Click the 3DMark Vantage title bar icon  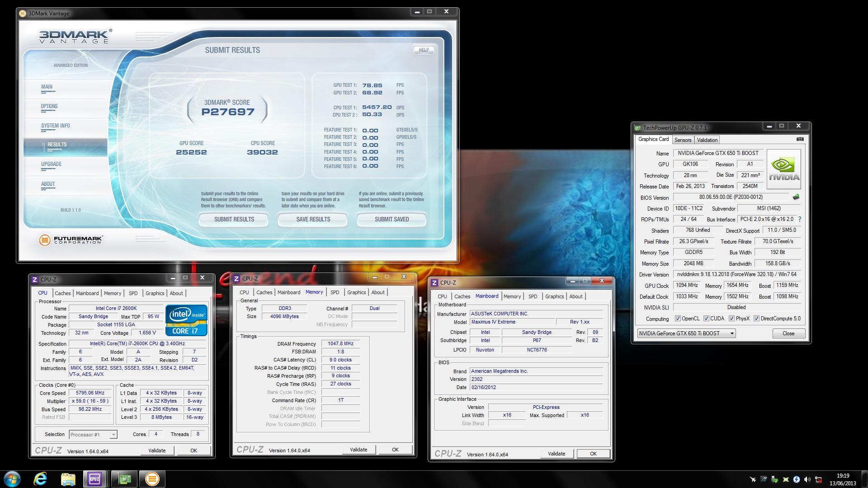click(23, 13)
